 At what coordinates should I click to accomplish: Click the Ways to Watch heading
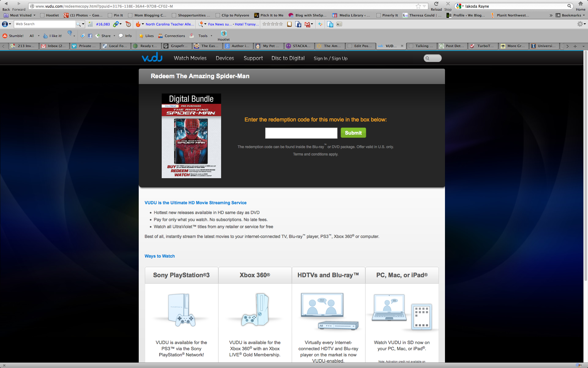pos(160,256)
